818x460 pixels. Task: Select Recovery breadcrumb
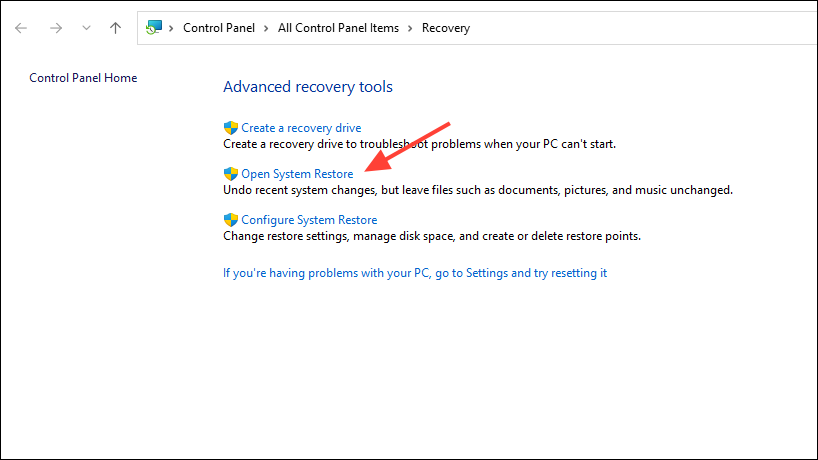click(x=446, y=28)
